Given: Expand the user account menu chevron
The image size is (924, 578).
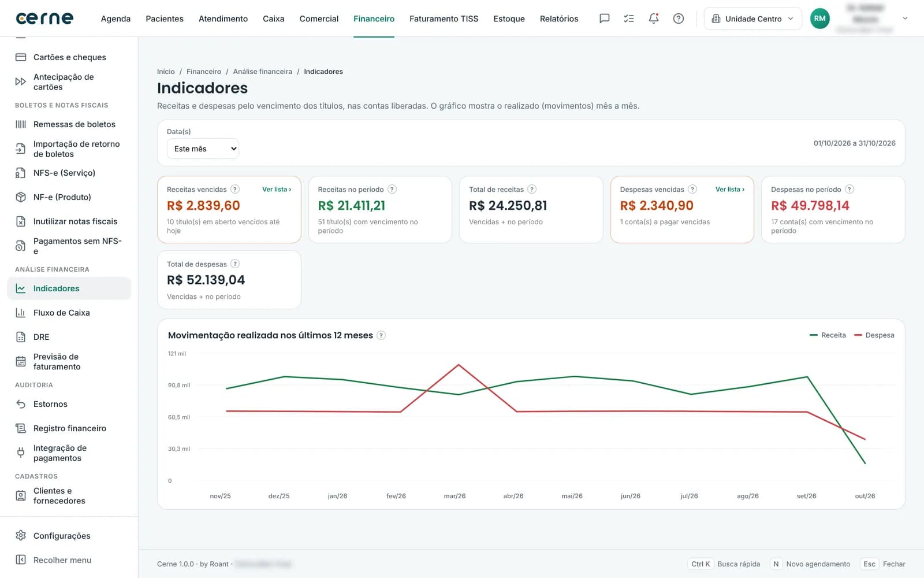Looking at the screenshot, I should 905,18.
